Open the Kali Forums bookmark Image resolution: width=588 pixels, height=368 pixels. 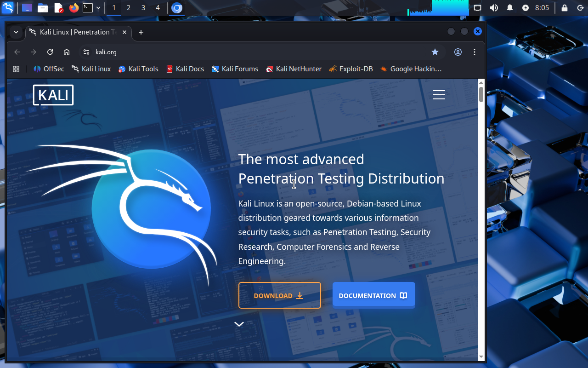[235, 69]
